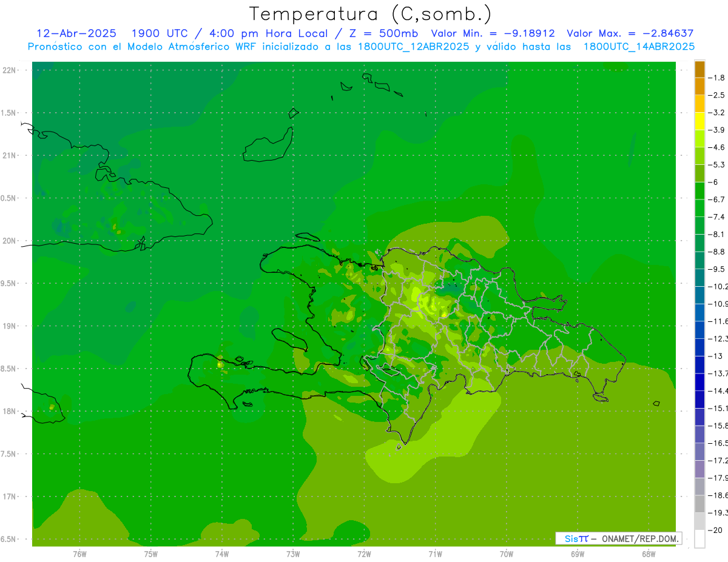Pick the top colorbar swatch above -1.8
Viewport: 728px width, 562px height.
point(699,69)
